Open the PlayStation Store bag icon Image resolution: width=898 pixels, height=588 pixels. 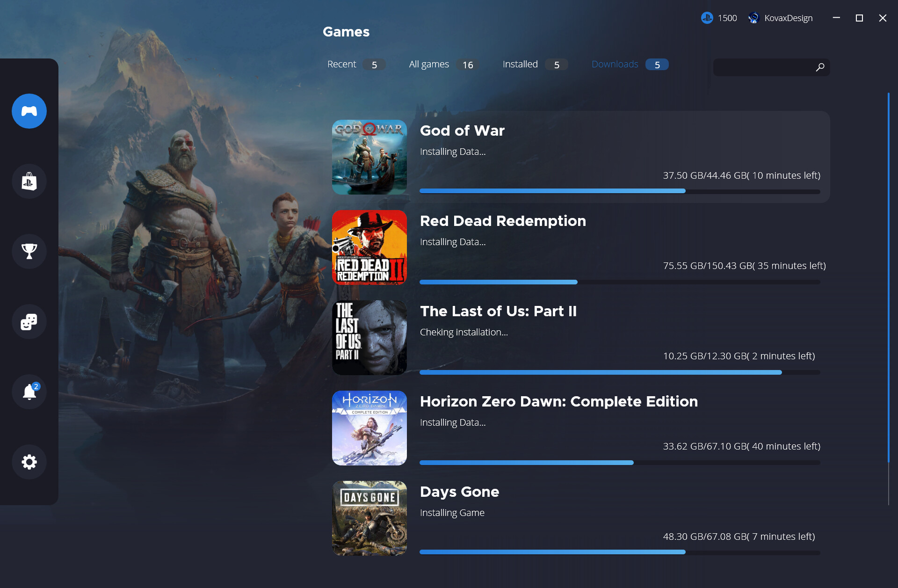pos(29,181)
